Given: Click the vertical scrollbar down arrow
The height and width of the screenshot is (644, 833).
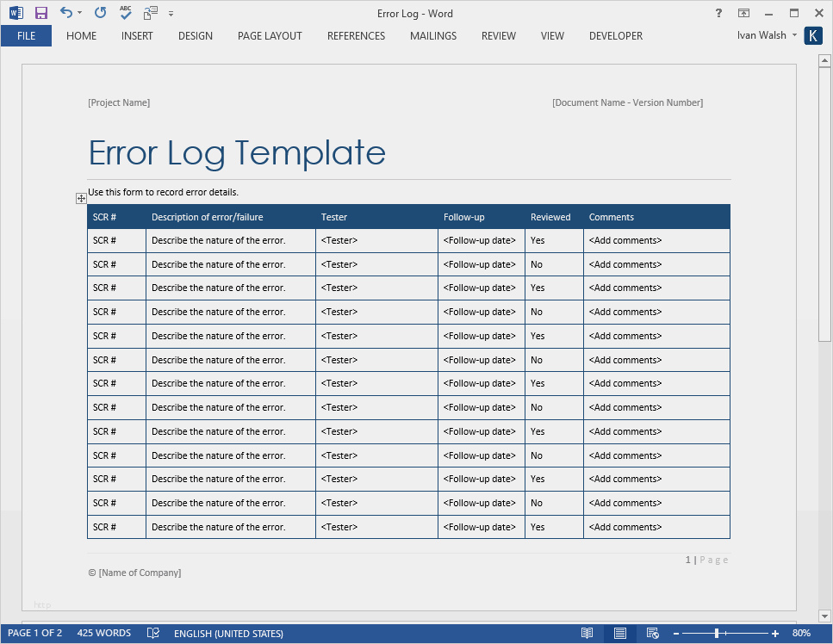Looking at the screenshot, I should pos(824,616).
